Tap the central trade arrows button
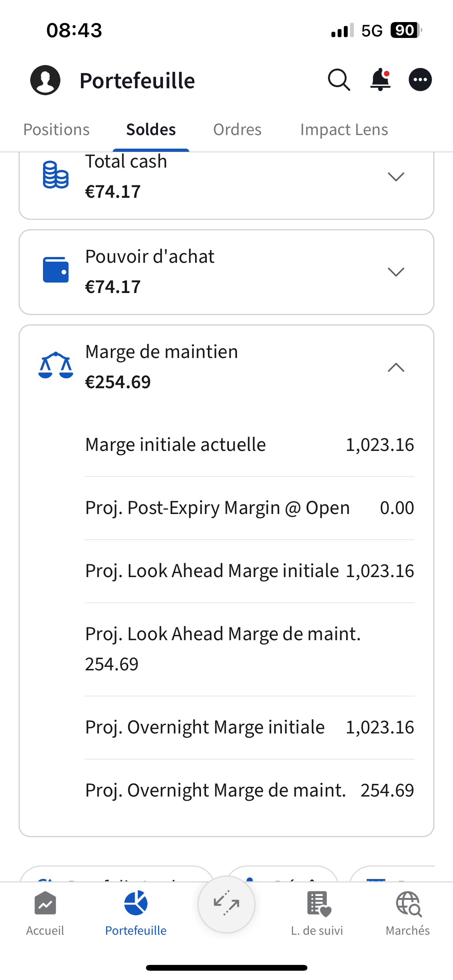453x980 pixels. click(226, 905)
